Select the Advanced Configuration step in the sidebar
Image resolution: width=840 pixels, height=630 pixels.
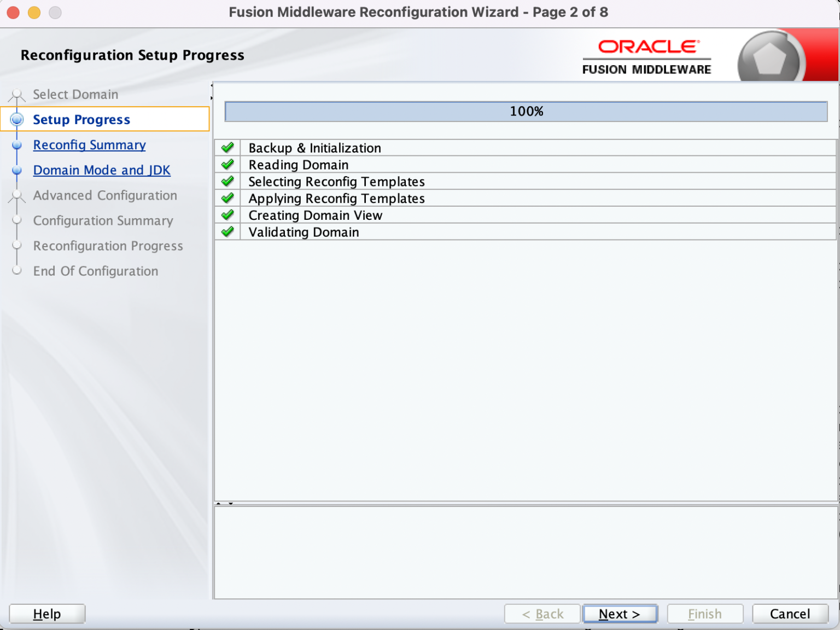click(x=105, y=195)
